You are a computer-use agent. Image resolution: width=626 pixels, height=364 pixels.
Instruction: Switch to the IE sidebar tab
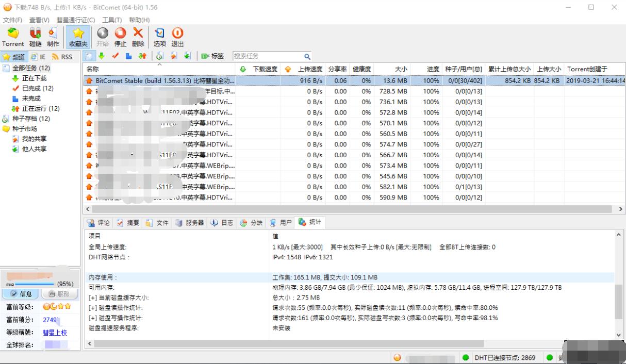[38, 57]
